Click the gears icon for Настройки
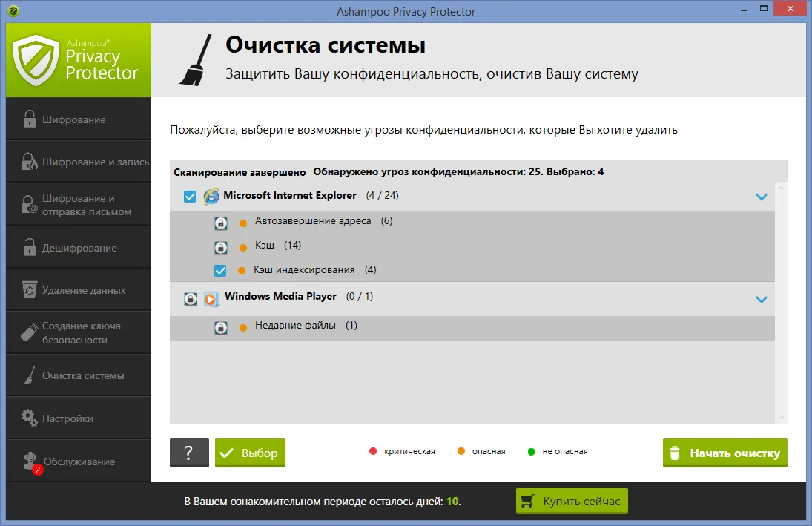Viewport: 812px width, 526px height. point(30,418)
